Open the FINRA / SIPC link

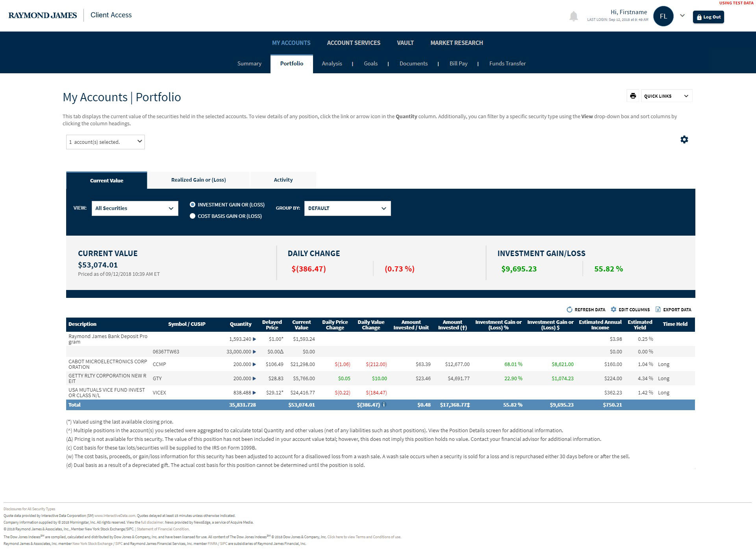[218, 544]
